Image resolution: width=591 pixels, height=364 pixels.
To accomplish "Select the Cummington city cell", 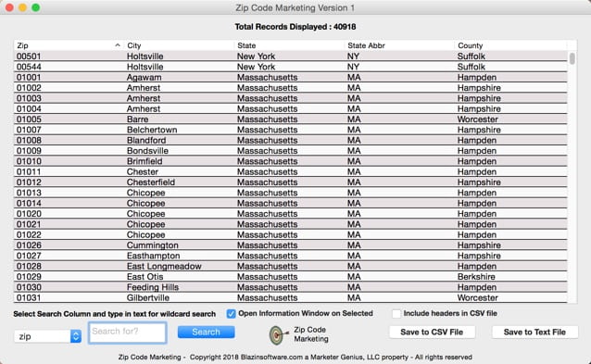I will [x=152, y=245].
